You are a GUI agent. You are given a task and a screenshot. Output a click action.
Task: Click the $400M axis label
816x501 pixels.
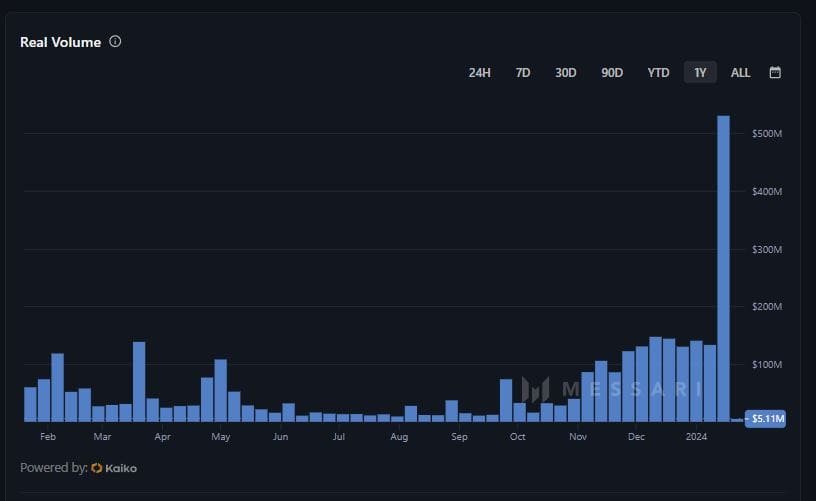[x=767, y=191]
